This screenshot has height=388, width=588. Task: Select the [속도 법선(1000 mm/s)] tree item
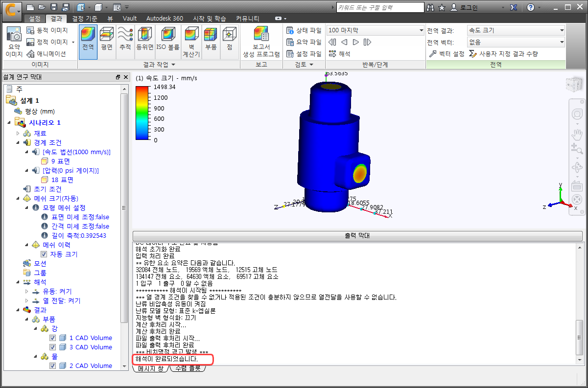coord(76,152)
